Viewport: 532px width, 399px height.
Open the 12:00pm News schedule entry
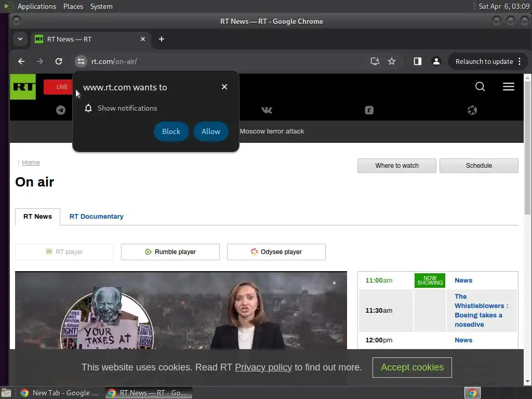tap(463, 340)
